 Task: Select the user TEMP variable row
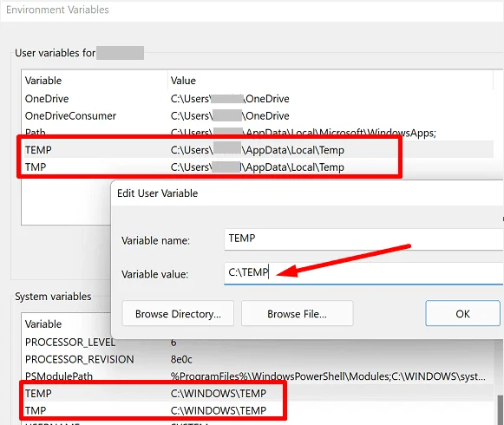259,150
